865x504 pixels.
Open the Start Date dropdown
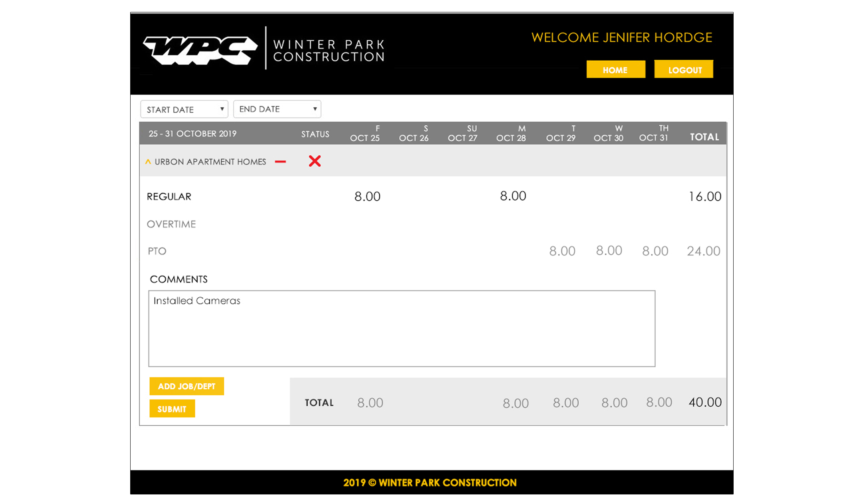pyautogui.click(x=184, y=109)
